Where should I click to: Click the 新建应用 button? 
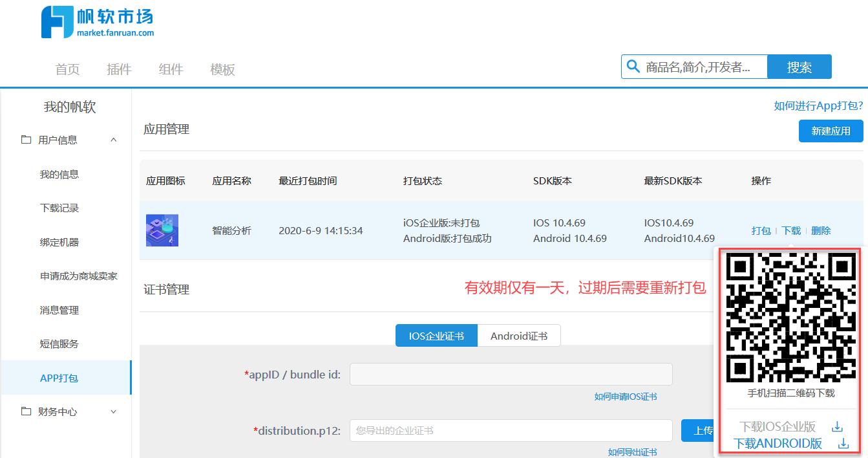pos(831,131)
